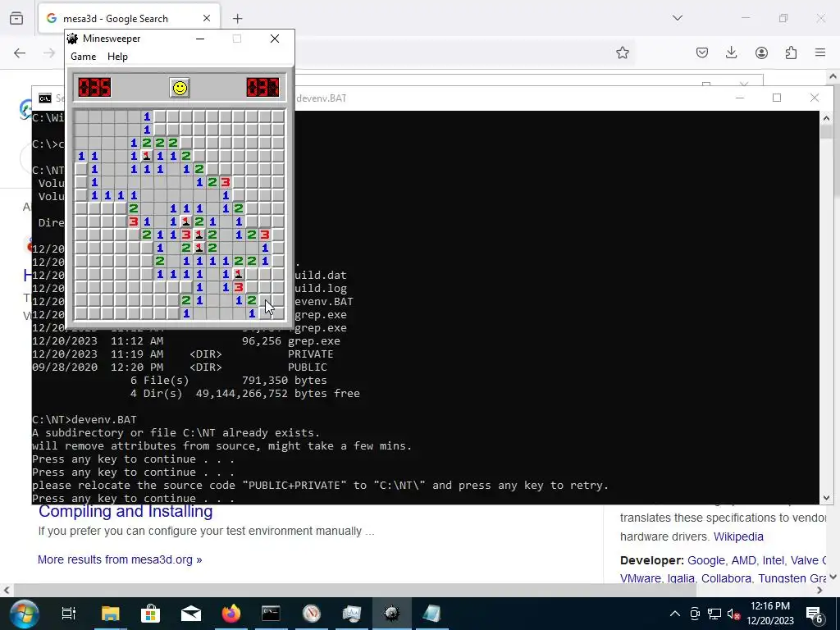This screenshot has width=840, height=630.
Task: Open Firefox View in the tab bar
Action: pos(16,19)
